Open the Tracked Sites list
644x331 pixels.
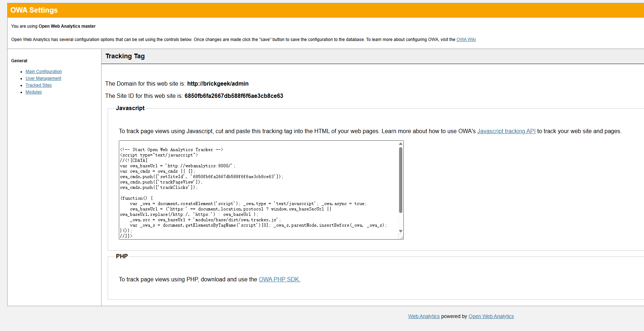coord(39,85)
